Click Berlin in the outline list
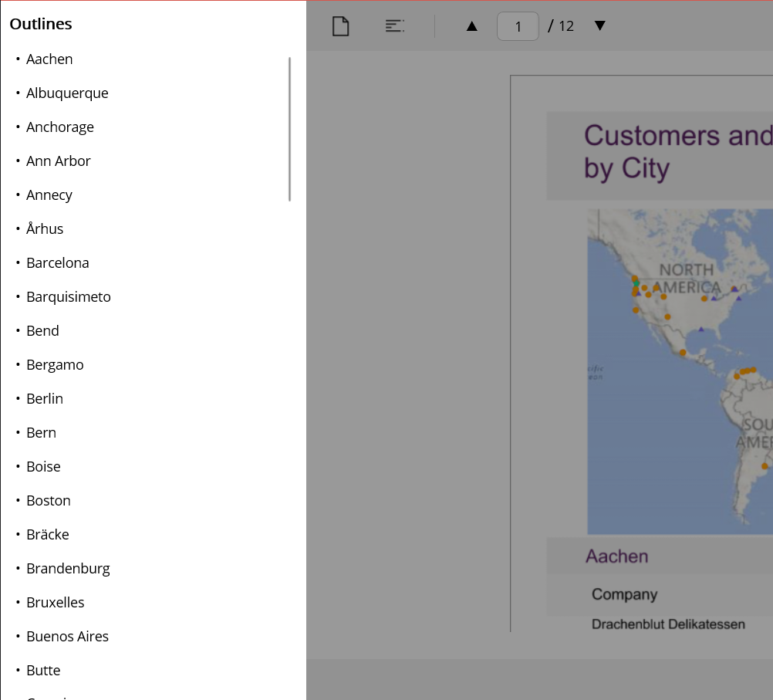Image resolution: width=773 pixels, height=700 pixels. (45, 399)
